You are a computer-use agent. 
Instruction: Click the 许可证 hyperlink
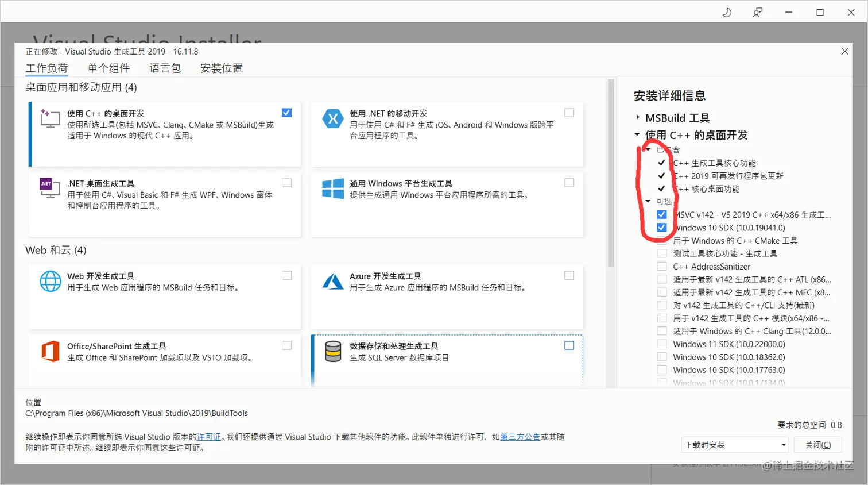pyautogui.click(x=208, y=436)
